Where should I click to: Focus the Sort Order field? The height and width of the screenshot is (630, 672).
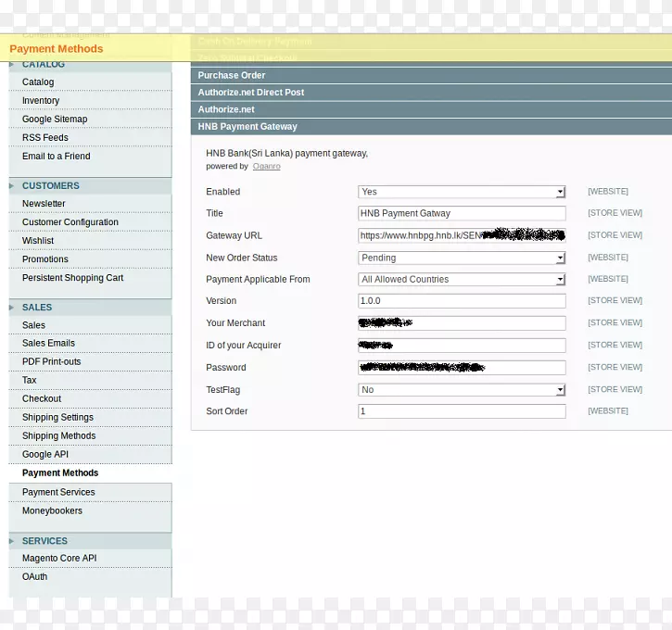[x=462, y=411]
